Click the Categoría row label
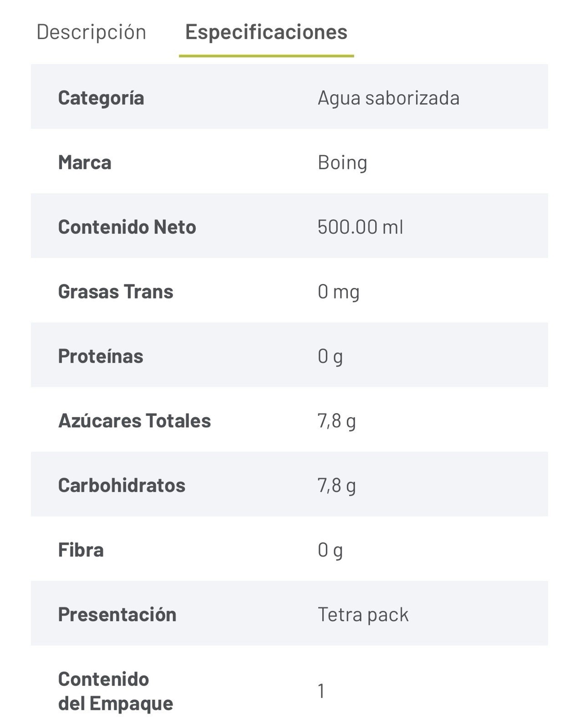 pyautogui.click(x=101, y=98)
